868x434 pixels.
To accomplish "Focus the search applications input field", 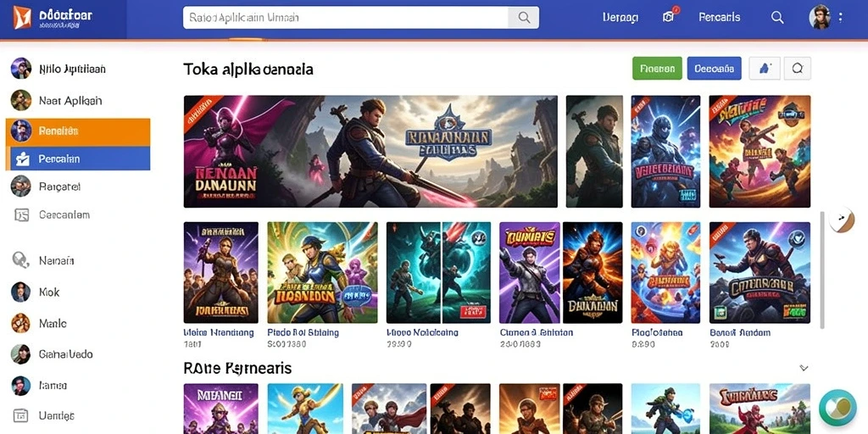I will click(x=346, y=17).
